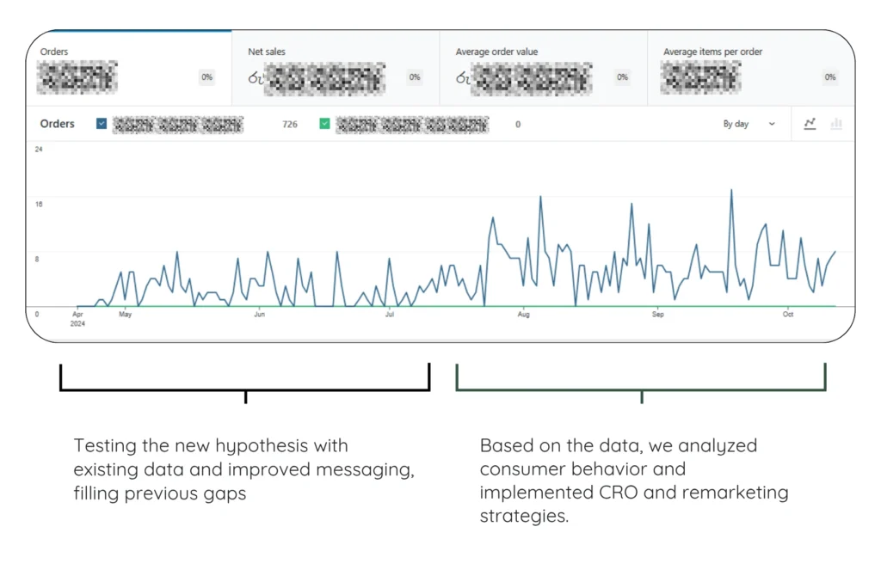
Task: Click the Jul label on chart axis
Action: click(390, 315)
